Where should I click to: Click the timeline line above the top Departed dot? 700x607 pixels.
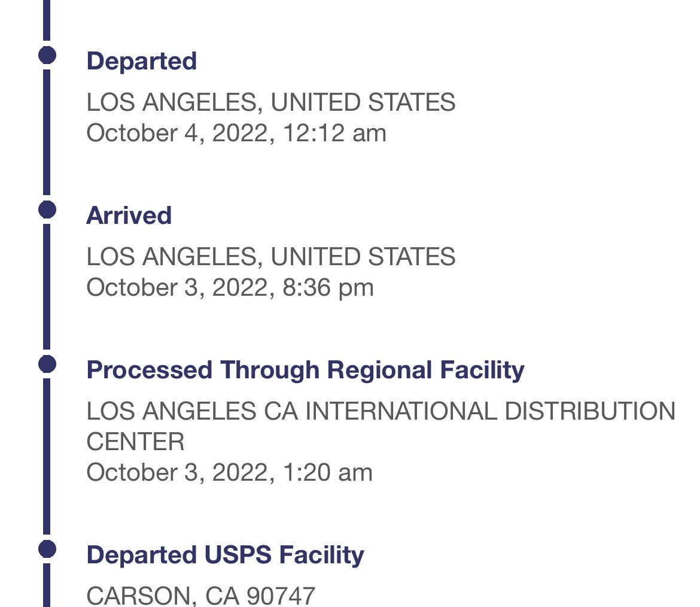click(47, 21)
